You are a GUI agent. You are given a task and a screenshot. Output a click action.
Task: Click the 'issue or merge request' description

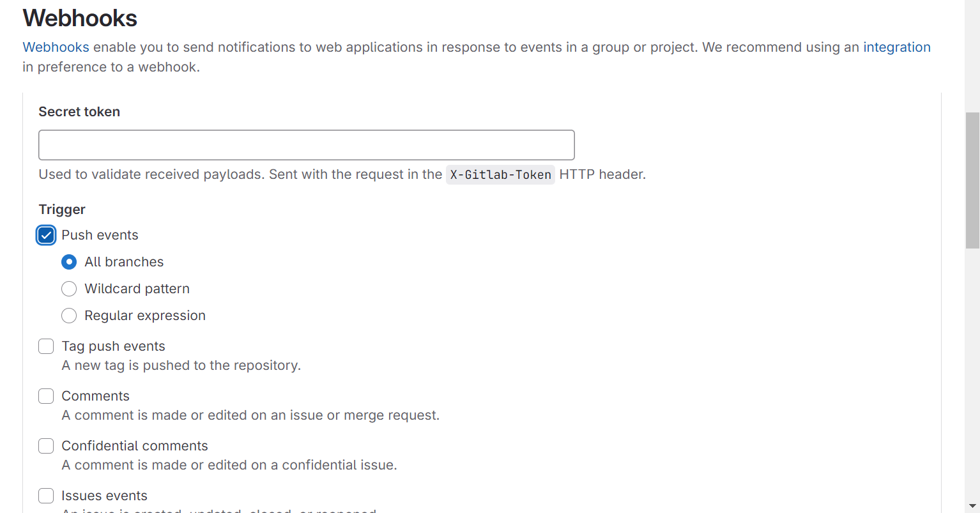pyautogui.click(x=250, y=415)
